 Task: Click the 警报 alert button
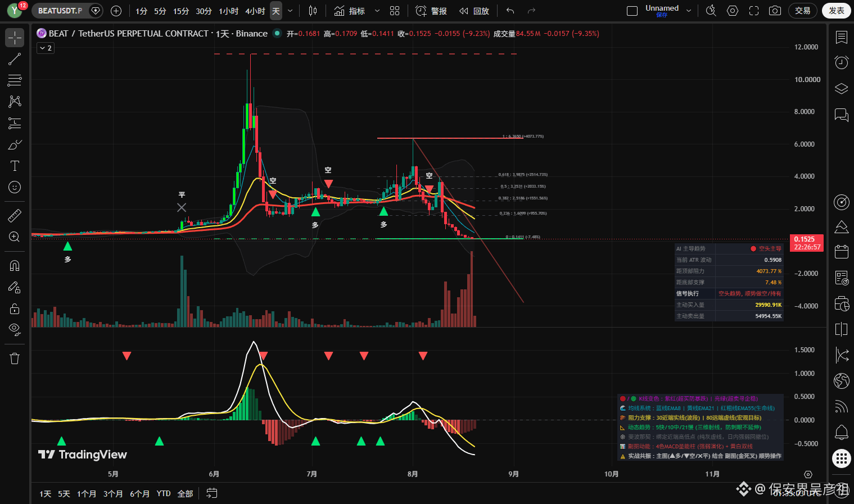tap(431, 11)
